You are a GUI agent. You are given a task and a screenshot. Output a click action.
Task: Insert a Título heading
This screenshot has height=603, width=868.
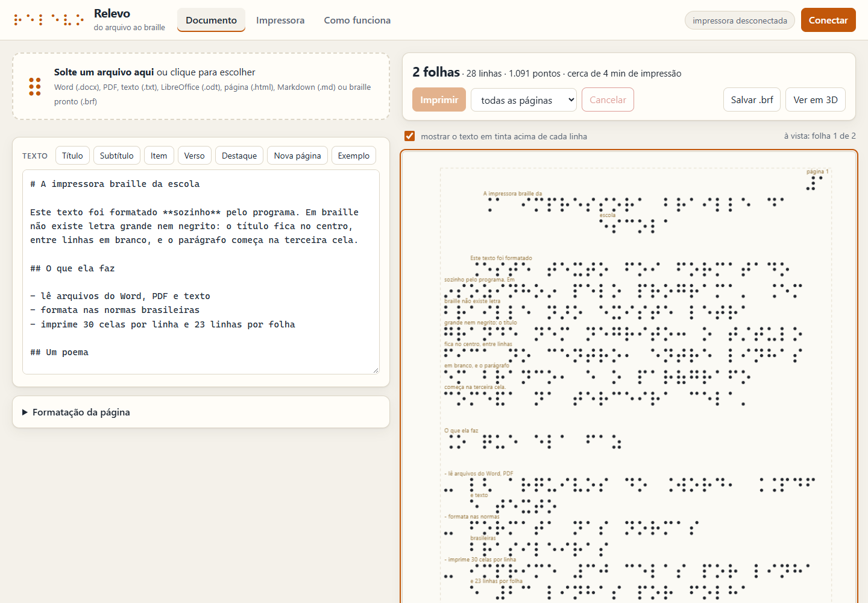[x=72, y=156]
